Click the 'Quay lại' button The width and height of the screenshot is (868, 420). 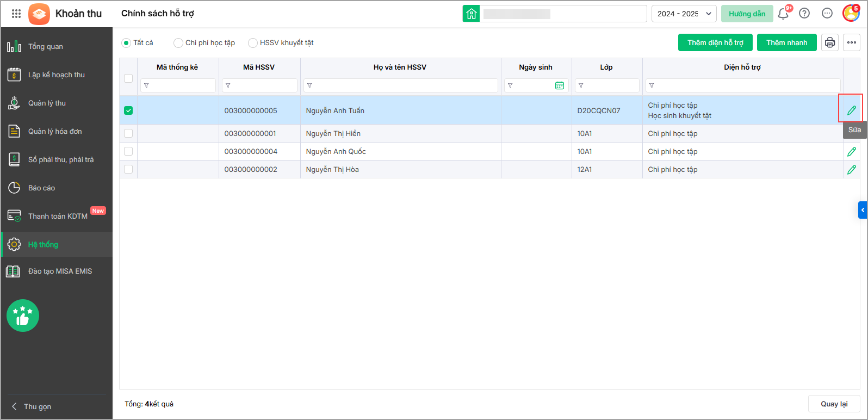click(x=834, y=404)
